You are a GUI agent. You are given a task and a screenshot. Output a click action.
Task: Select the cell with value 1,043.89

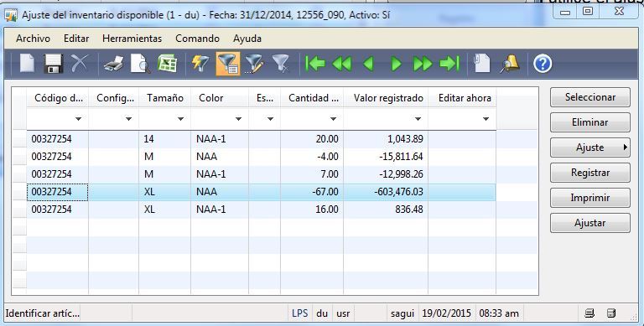click(x=386, y=139)
